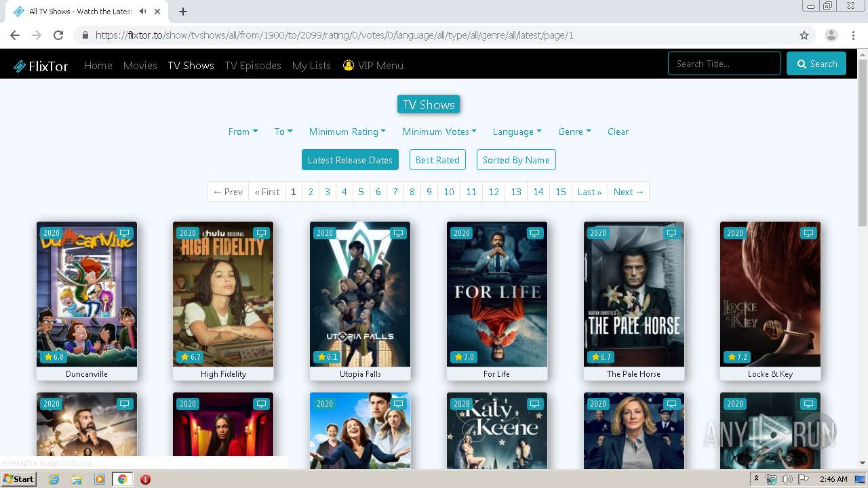Go to page 8
This screenshot has width=868, height=488.
(412, 192)
